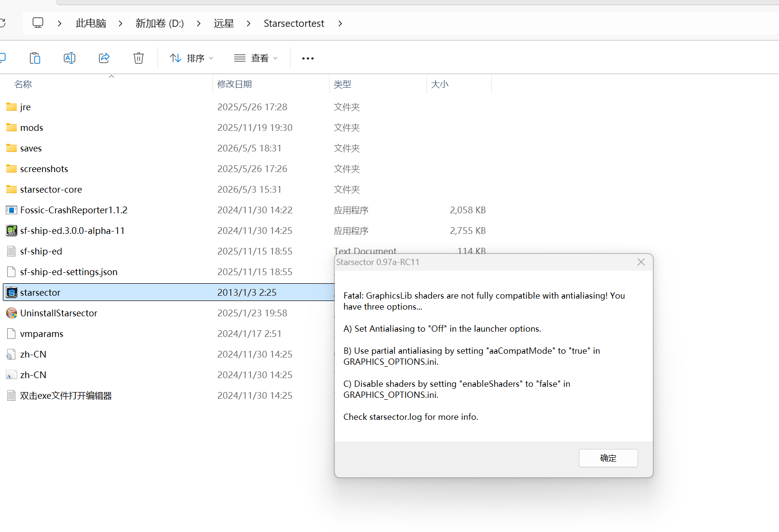Click the 双击exe文件打开编辑器 file icon
779x532 pixels.
tap(12, 395)
